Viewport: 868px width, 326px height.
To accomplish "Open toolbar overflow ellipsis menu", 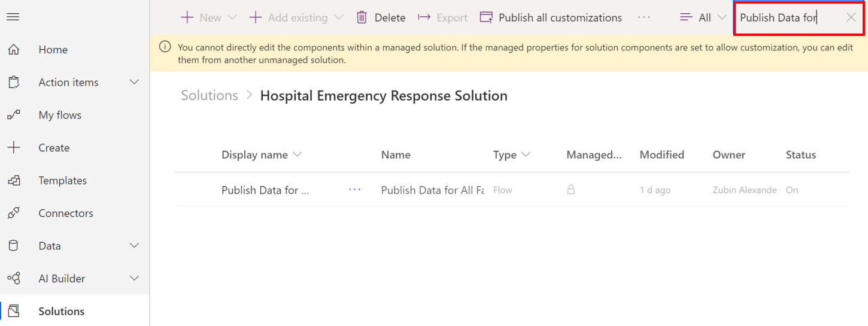I will [644, 17].
